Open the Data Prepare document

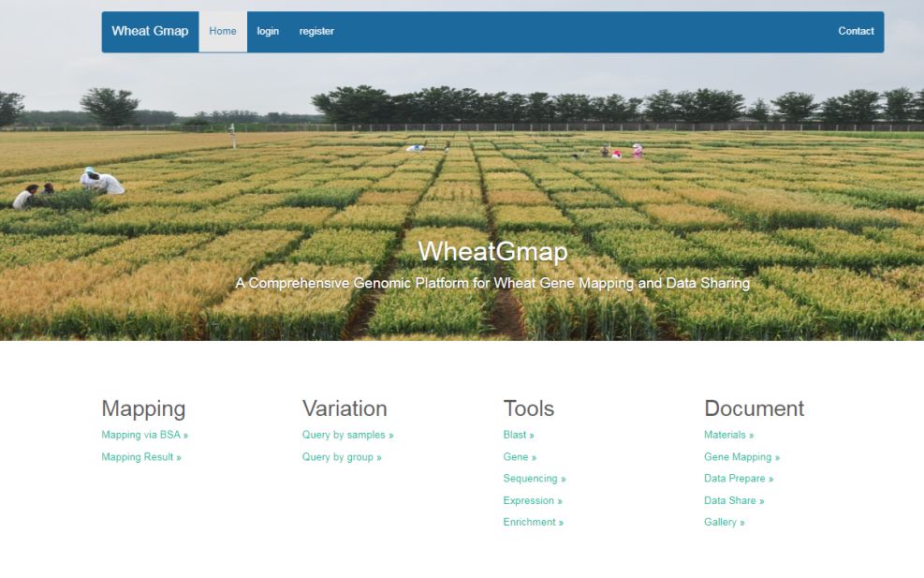[x=739, y=479]
